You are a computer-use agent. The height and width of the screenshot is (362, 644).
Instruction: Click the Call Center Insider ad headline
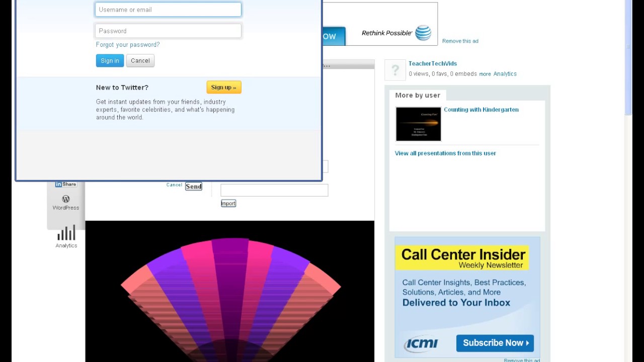[x=463, y=254]
